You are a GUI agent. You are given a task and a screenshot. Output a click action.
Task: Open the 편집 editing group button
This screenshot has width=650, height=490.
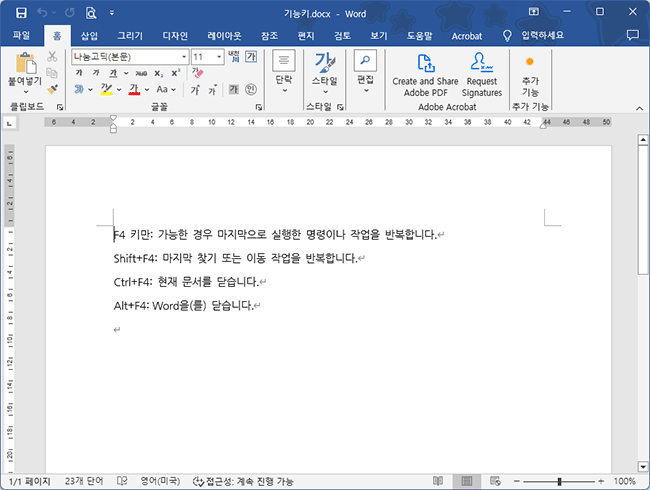(x=365, y=71)
